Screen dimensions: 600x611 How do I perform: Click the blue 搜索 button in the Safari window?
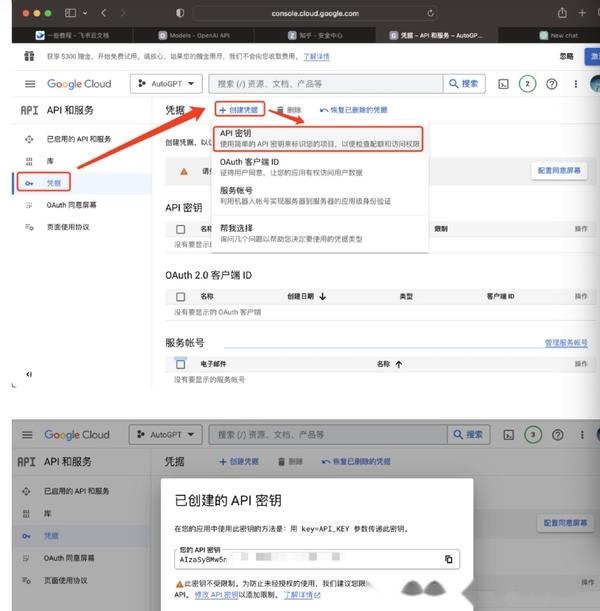pyautogui.click(x=464, y=84)
